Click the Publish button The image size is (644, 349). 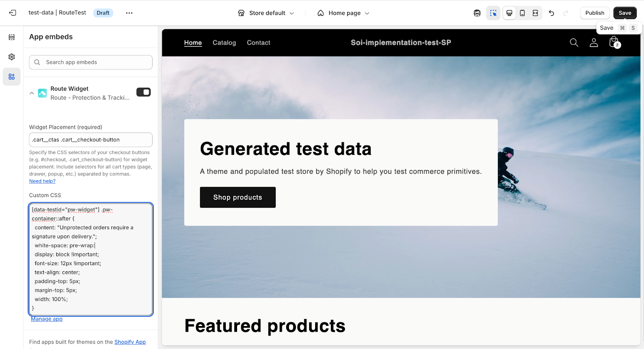[x=594, y=13]
